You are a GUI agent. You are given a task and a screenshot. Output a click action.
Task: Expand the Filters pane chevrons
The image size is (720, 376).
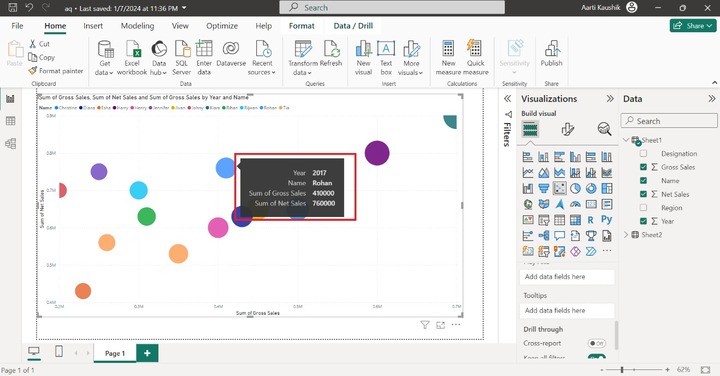pos(507,99)
